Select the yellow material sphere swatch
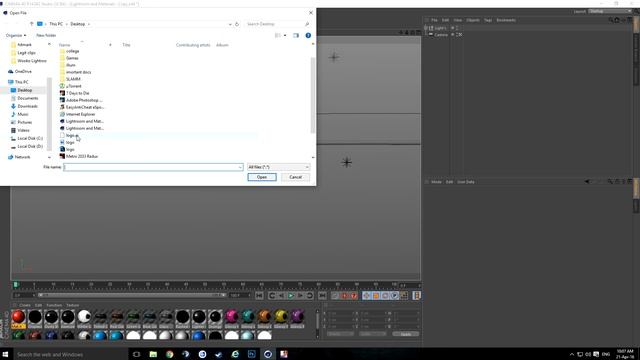 [281, 317]
